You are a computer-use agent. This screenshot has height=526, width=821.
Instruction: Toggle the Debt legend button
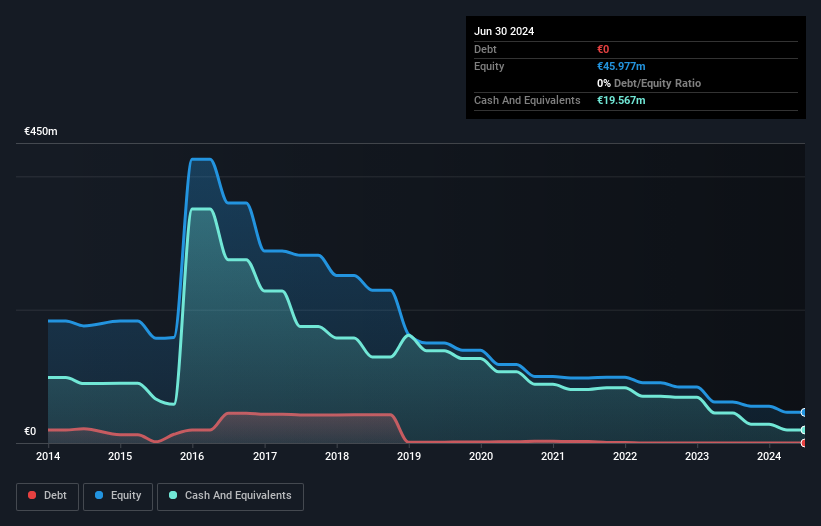pyautogui.click(x=47, y=496)
